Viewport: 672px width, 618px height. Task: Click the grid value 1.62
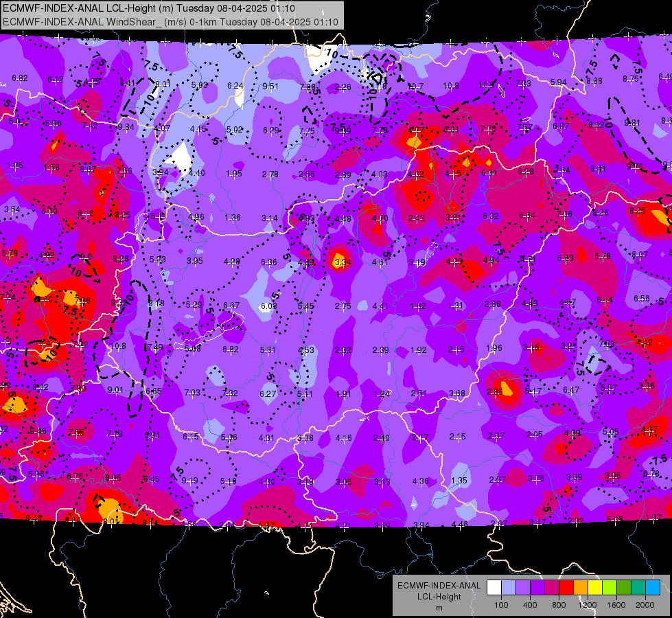coord(418,306)
